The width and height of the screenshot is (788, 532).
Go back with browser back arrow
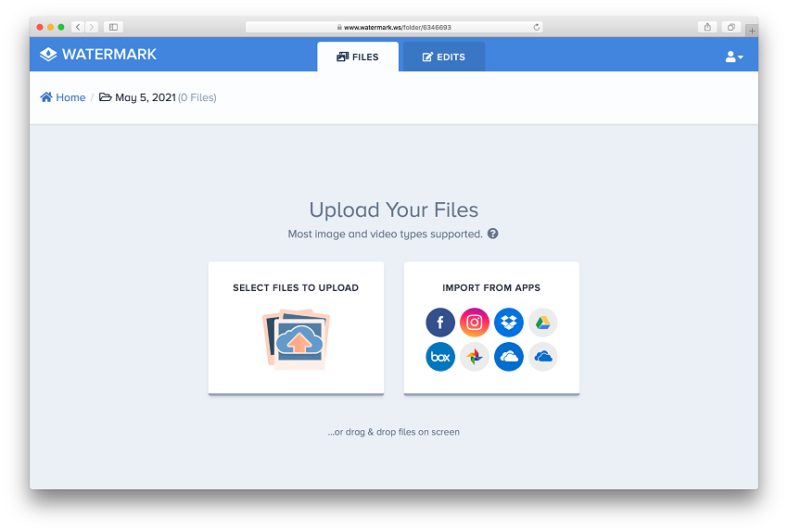[78, 27]
